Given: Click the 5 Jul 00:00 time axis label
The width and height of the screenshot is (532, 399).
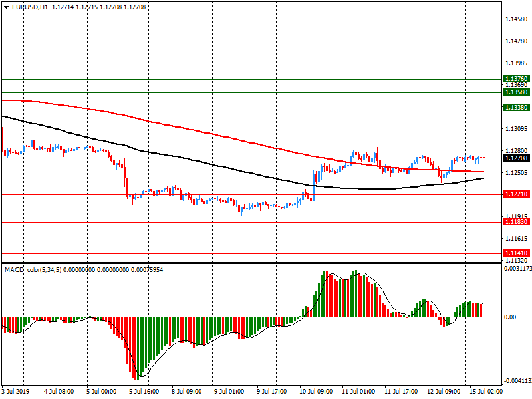Looking at the screenshot, I should tap(102, 391).
